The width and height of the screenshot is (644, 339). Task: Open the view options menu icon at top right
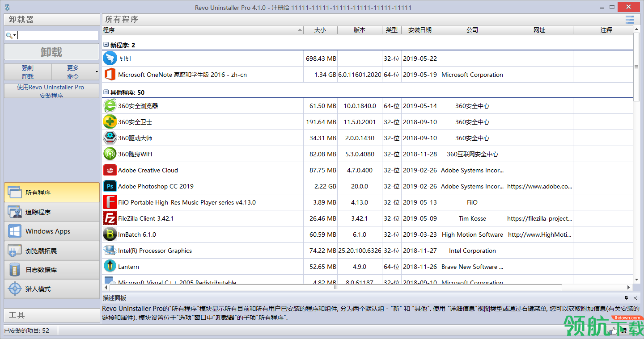coord(630,19)
